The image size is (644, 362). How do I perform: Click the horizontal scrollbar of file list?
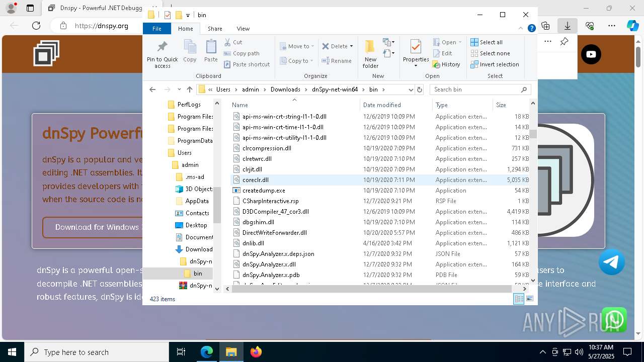[x=371, y=289]
